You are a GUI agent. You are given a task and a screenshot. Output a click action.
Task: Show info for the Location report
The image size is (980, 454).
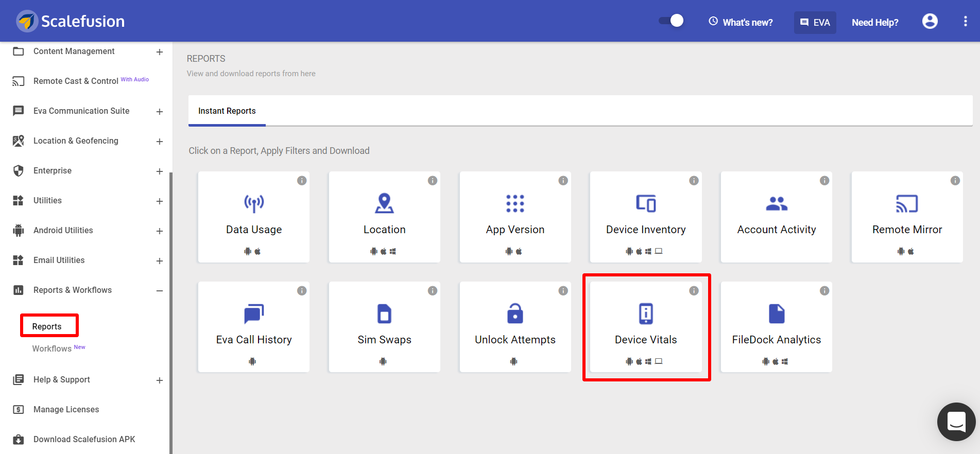coord(433,181)
